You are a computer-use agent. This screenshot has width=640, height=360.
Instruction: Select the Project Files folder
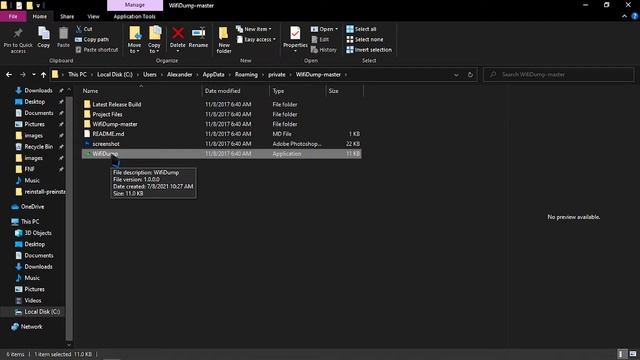[x=222, y=114]
